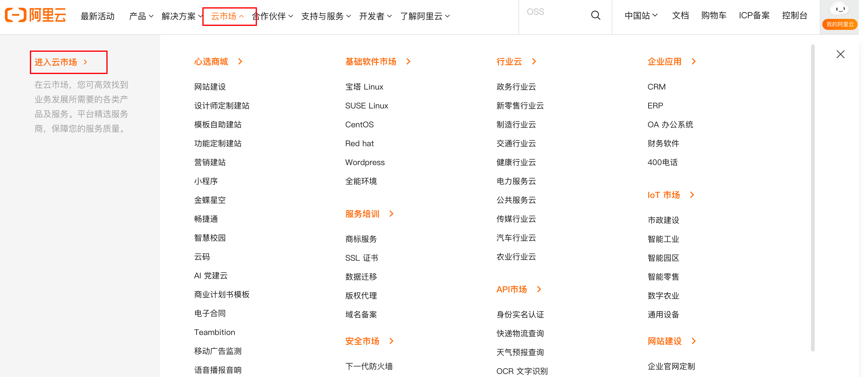
Task: Select CRM under 企业应用
Action: click(x=656, y=87)
